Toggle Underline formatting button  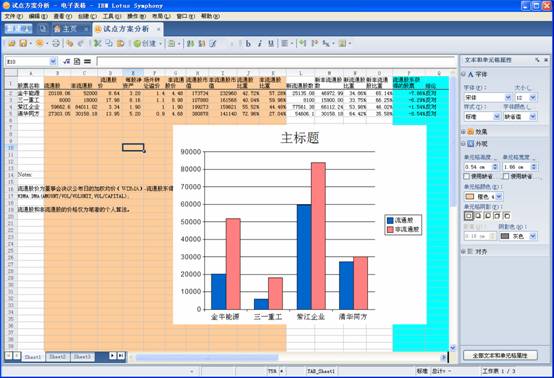(x=271, y=43)
